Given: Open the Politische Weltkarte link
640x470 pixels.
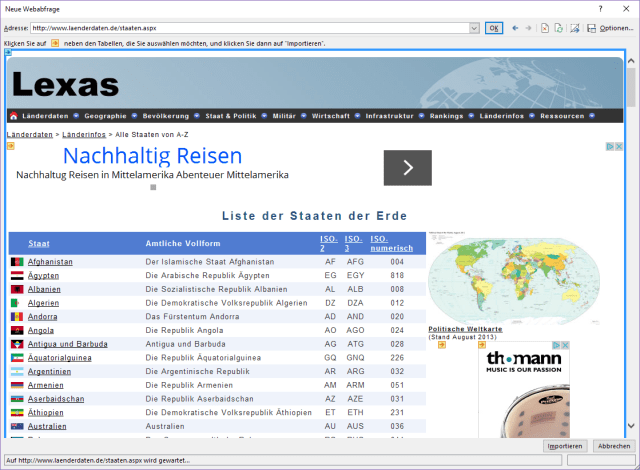Looking at the screenshot, I should 465,329.
